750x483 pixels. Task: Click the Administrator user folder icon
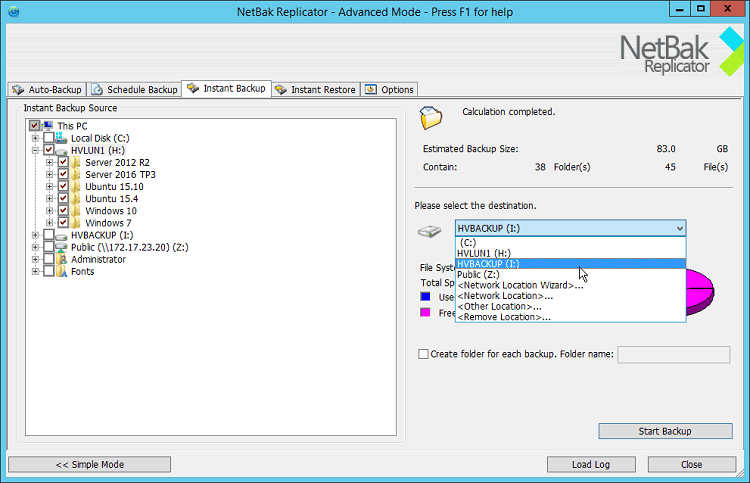coord(62,259)
